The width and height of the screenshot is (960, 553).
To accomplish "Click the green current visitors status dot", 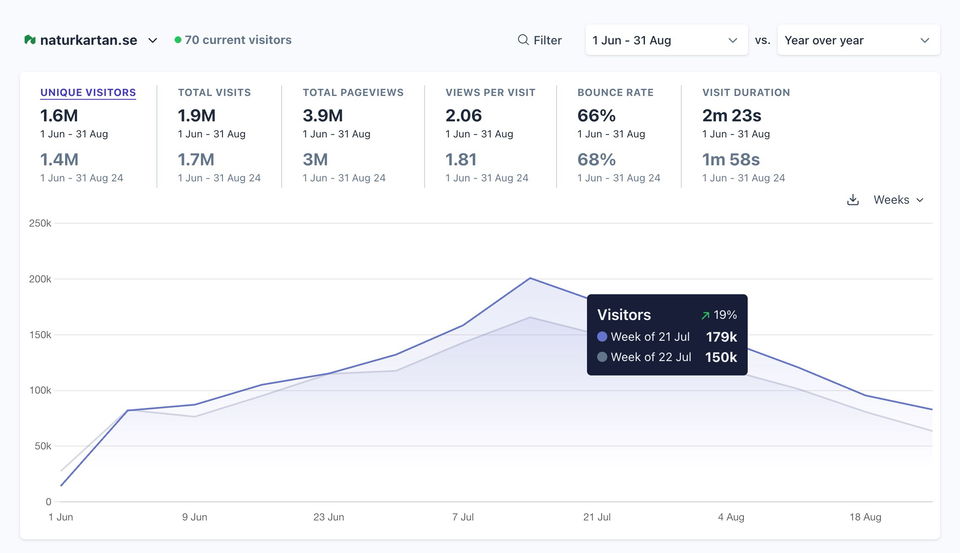I will (x=178, y=40).
